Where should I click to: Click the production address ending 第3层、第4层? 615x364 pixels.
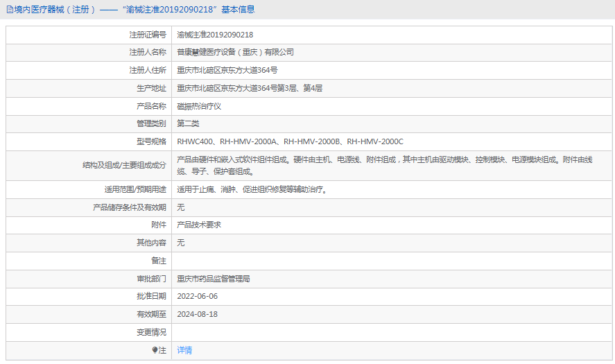(250, 88)
